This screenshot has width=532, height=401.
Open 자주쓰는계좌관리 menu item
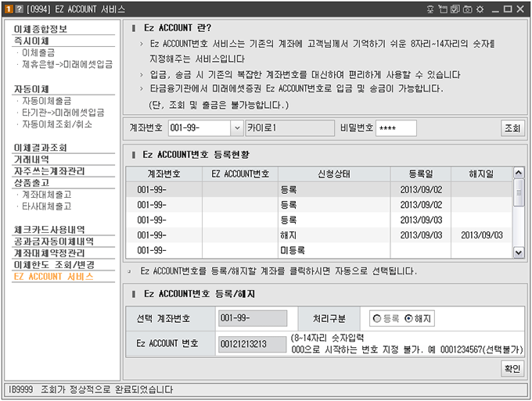(x=49, y=171)
